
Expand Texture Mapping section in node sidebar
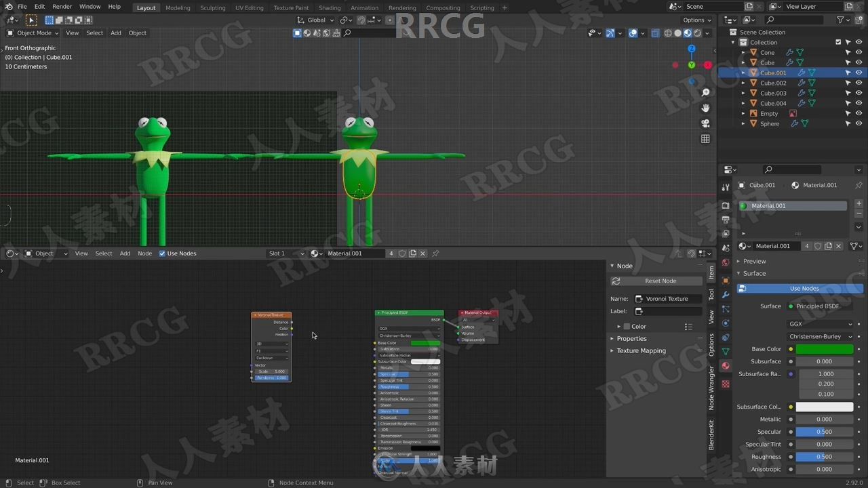pos(641,350)
